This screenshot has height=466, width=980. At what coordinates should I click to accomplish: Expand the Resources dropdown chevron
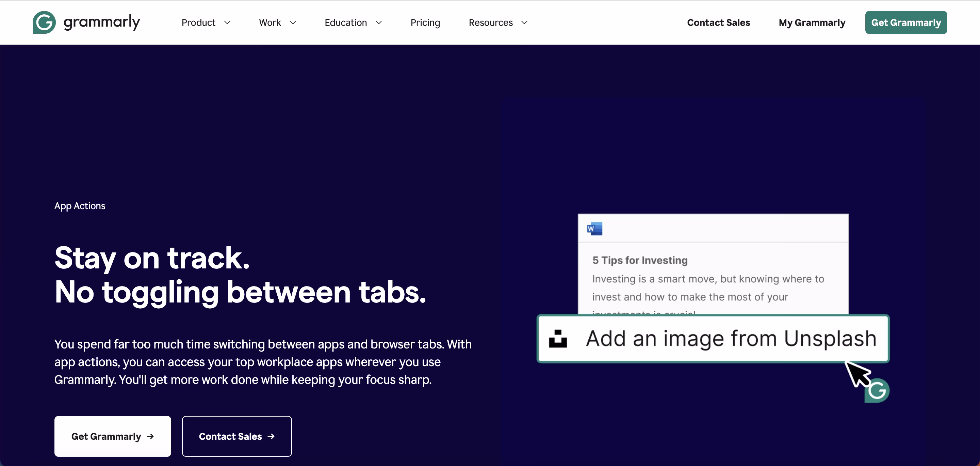coord(524,23)
